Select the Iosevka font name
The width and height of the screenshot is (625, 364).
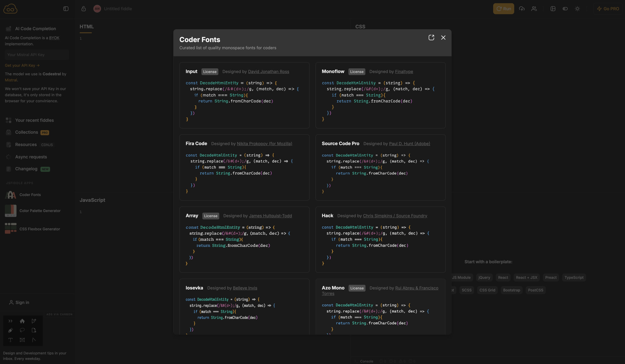194,288
